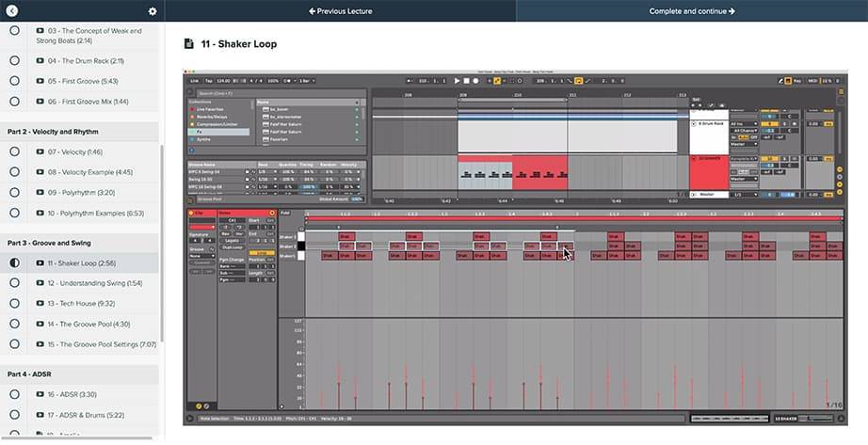Image resolution: width=868 pixels, height=445 pixels.
Task: Toggle the yellow clip Loop button
Action: click(x=262, y=253)
